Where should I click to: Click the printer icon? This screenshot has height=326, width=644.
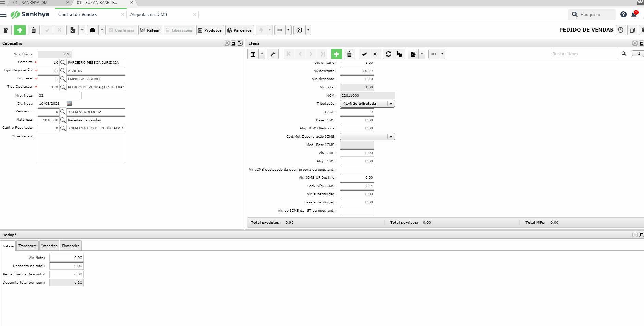pos(92,30)
